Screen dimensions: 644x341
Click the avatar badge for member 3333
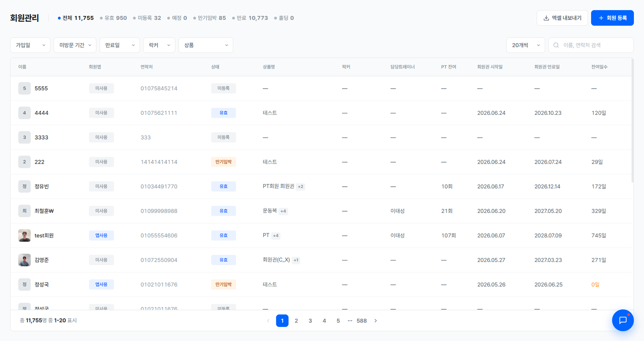24,137
